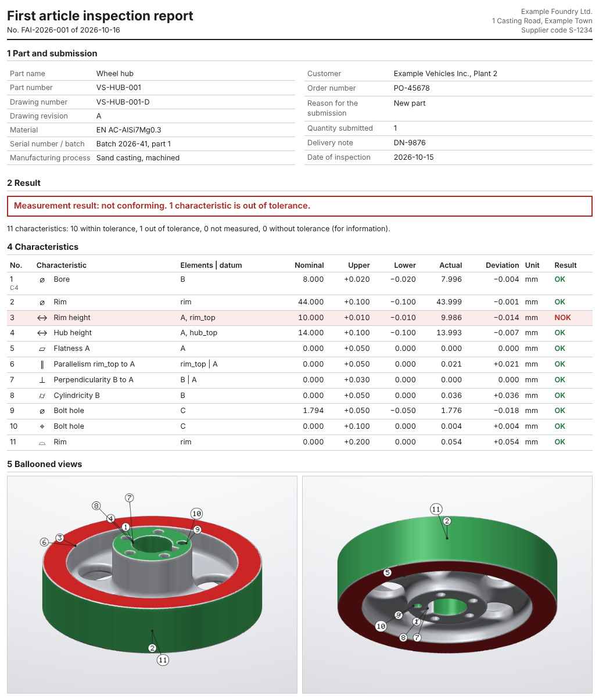Click the C4 label under row number 1

pyautogui.click(x=14, y=288)
